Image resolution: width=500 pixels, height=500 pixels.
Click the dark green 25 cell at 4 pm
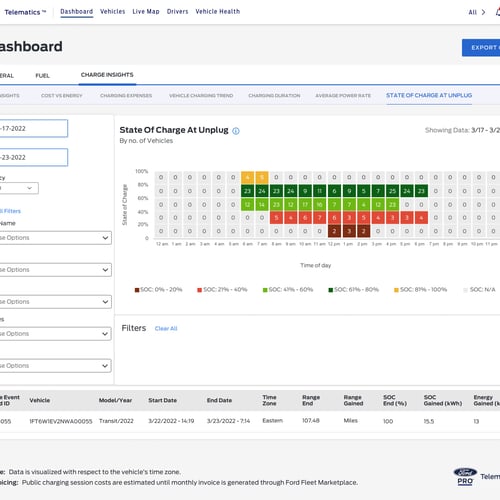click(392, 191)
